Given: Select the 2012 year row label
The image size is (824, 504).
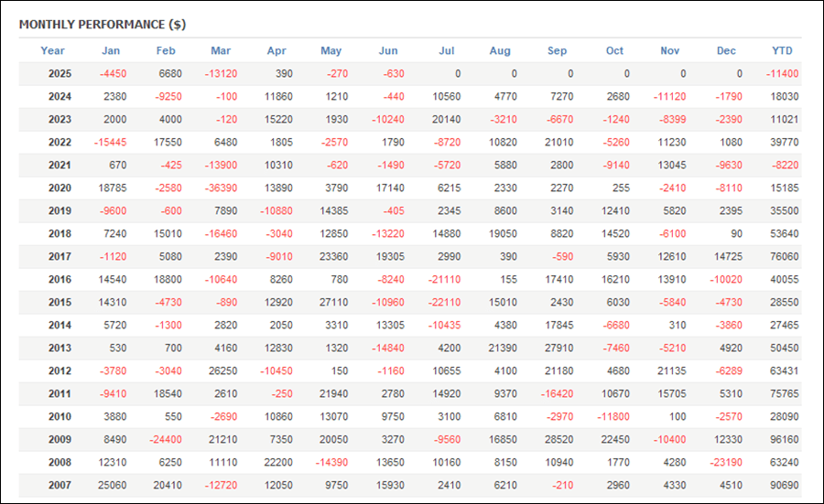Looking at the screenshot, I should (60, 370).
